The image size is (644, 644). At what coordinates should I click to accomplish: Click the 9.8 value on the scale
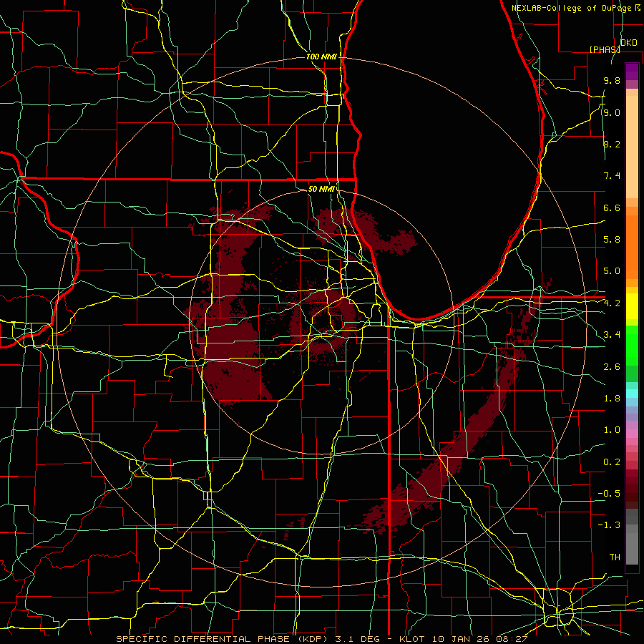click(x=612, y=80)
